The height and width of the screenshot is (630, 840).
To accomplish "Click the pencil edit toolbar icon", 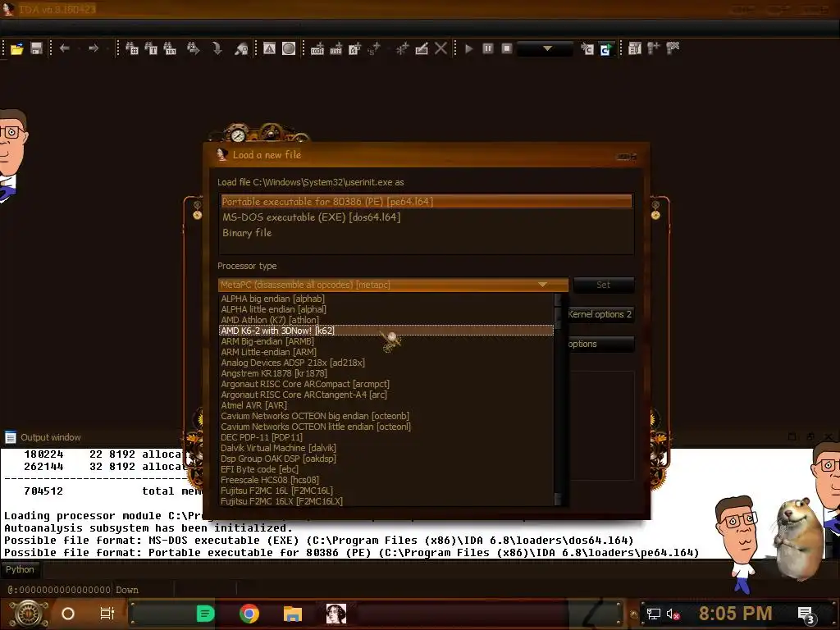I will point(422,48).
